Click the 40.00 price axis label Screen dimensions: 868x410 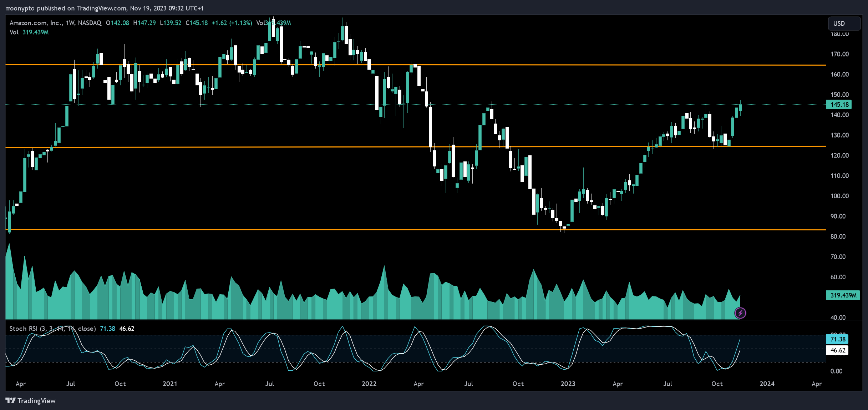838,317
